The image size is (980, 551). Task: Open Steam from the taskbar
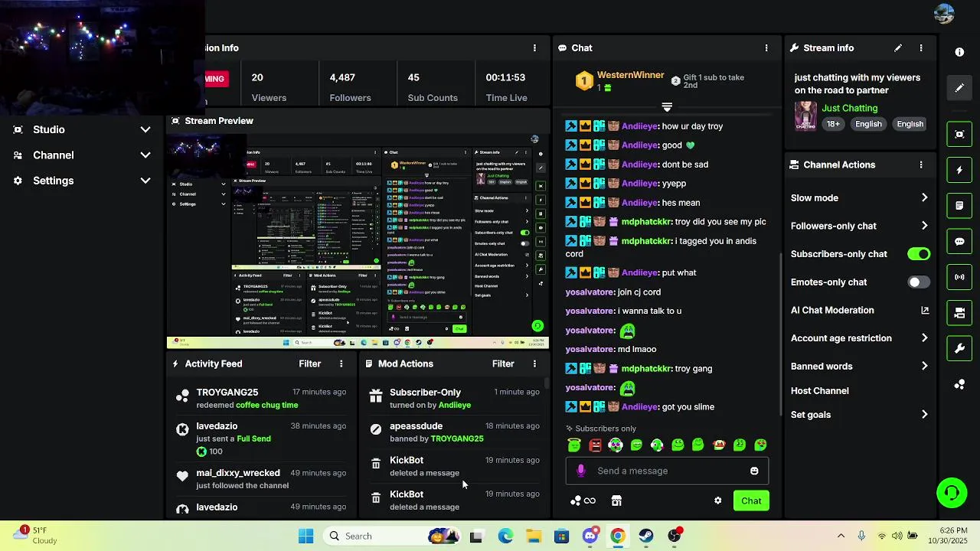coord(646,536)
